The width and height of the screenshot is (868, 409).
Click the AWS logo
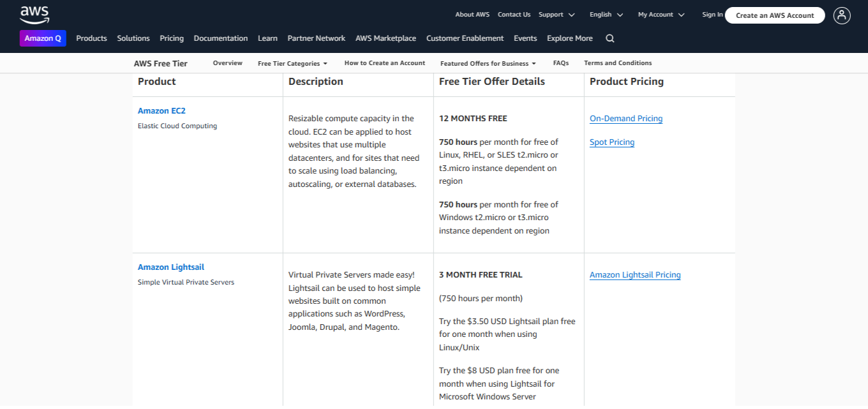click(34, 14)
